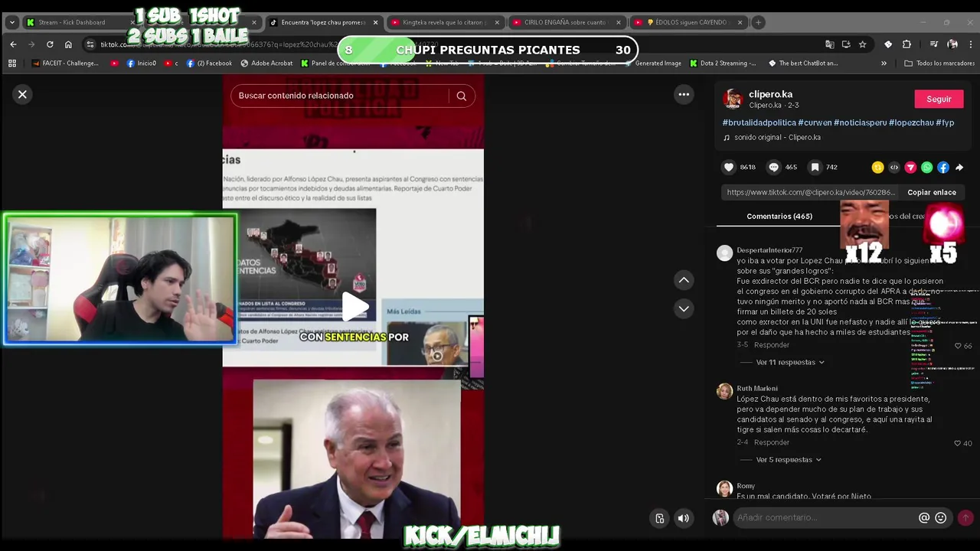
Task: Follow clipero.ka with Seguir button
Action: [939, 99]
